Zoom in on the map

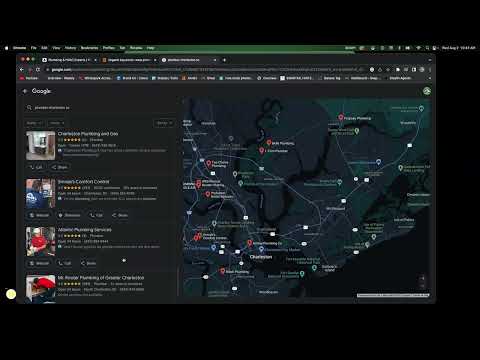click(x=422, y=278)
